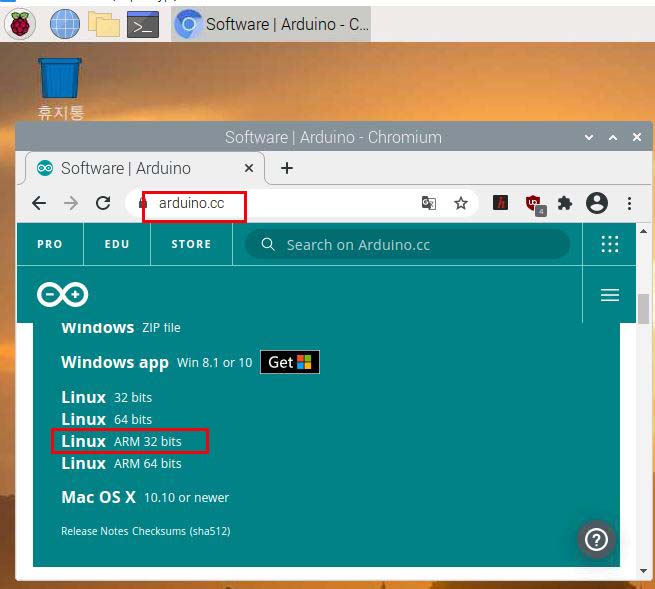
Task: Download Linux 32 bits
Action: [x=107, y=397]
